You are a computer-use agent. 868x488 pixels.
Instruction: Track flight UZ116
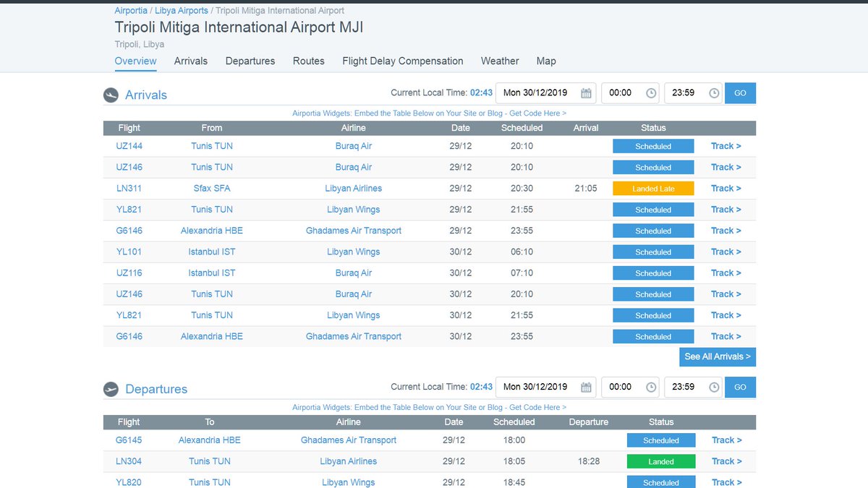[x=726, y=273]
